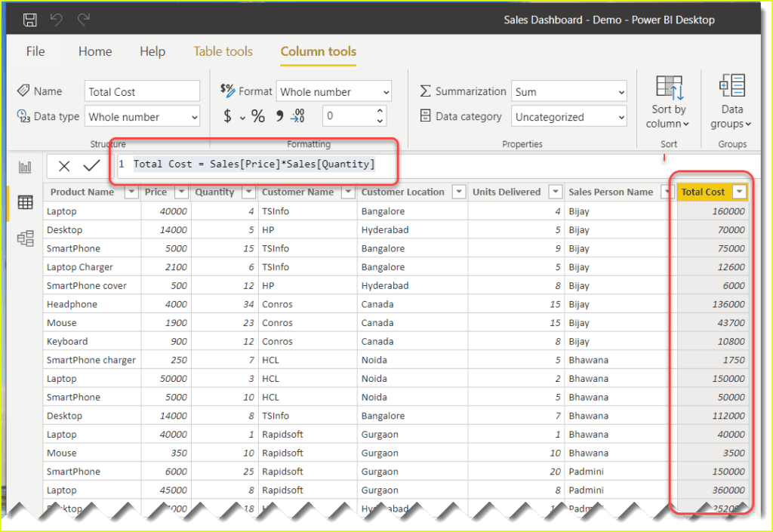Increase decimal places with up stepper
Image resolution: width=773 pixels, height=532 pixels.
coord(380,112)
